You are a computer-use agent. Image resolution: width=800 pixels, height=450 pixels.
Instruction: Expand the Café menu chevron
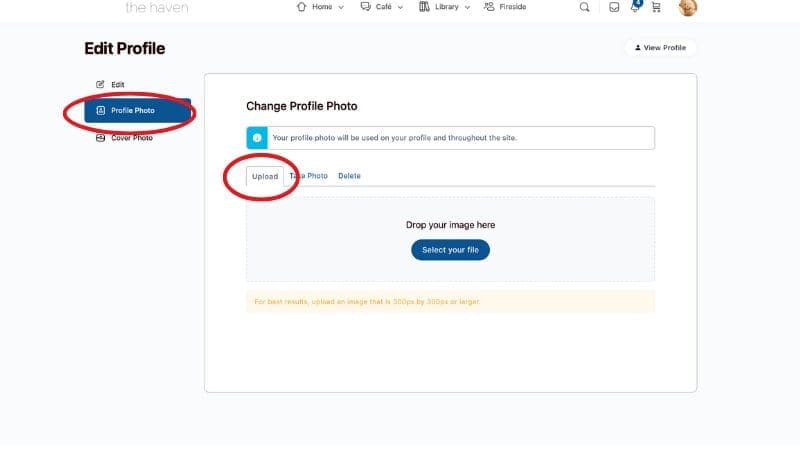(400, 7)
